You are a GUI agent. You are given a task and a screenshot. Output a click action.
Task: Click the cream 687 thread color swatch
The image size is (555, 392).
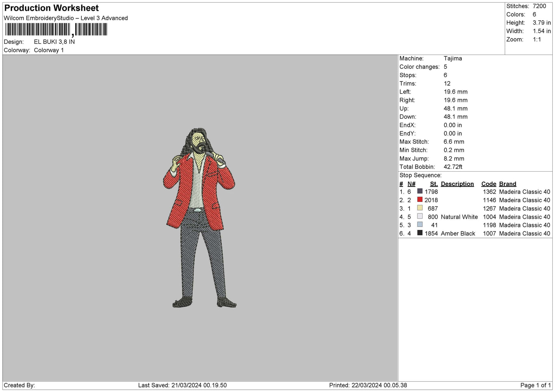420,208
